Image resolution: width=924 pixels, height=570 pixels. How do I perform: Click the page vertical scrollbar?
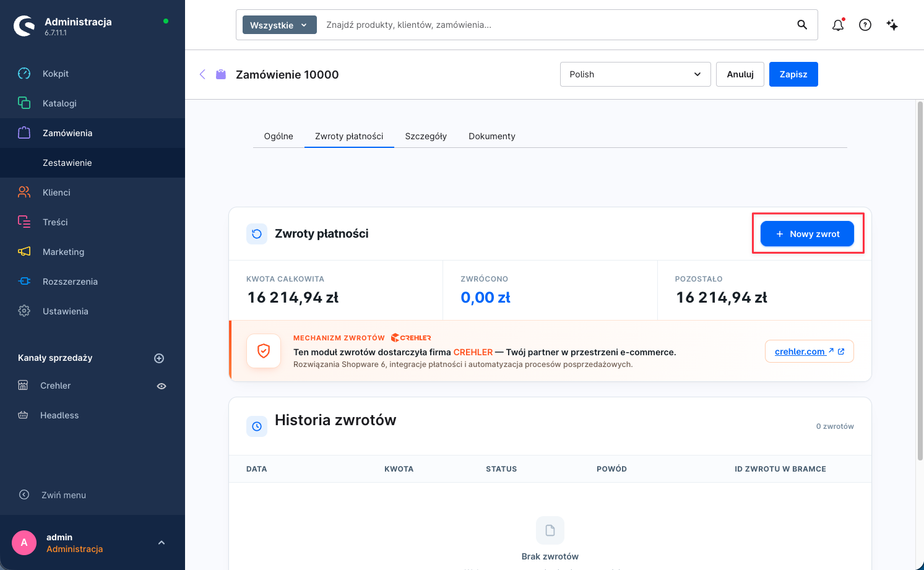coord(920,280)
